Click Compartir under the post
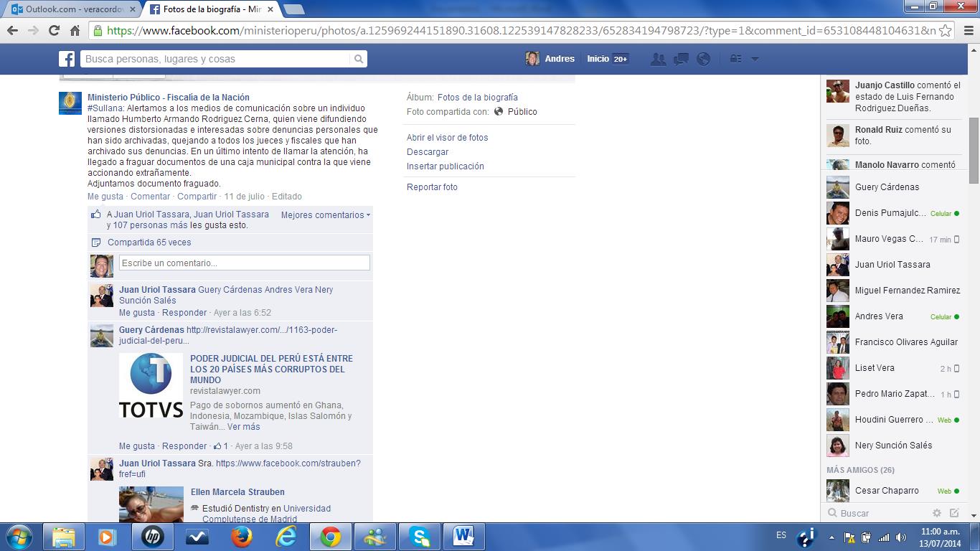The height and width of the screenshot is (551, 980). point(197,197)
